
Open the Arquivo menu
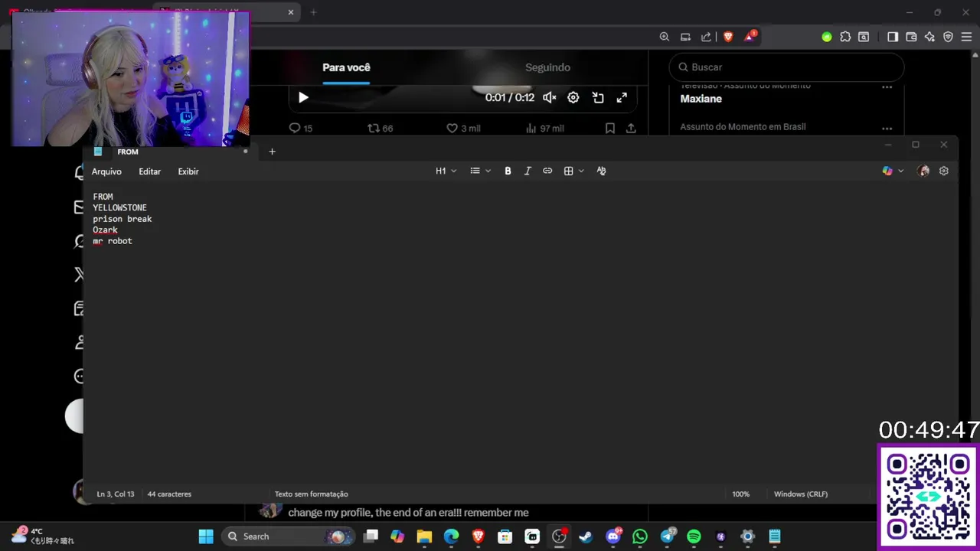(106, 171)
